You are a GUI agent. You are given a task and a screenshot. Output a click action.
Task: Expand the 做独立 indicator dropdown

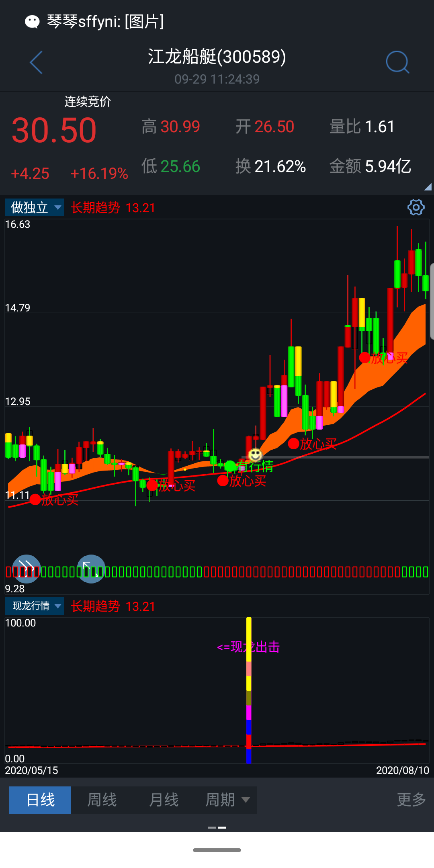coord(35,207)
